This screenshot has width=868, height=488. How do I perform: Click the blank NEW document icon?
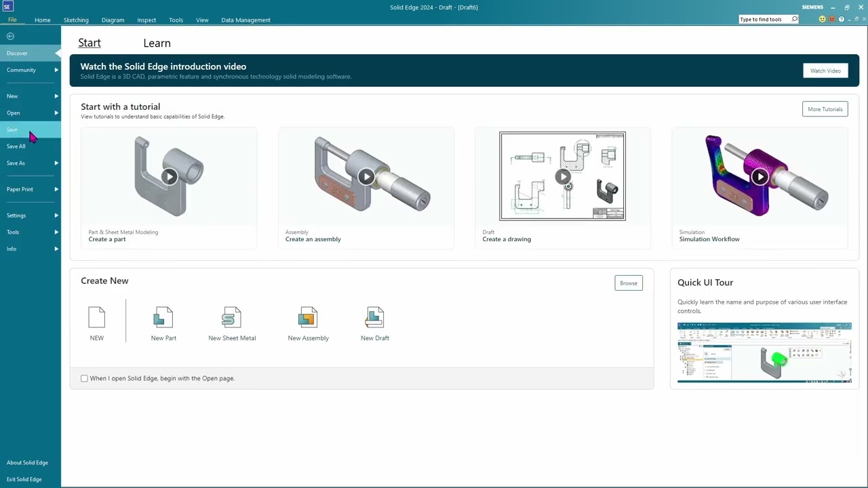[97, 318]
